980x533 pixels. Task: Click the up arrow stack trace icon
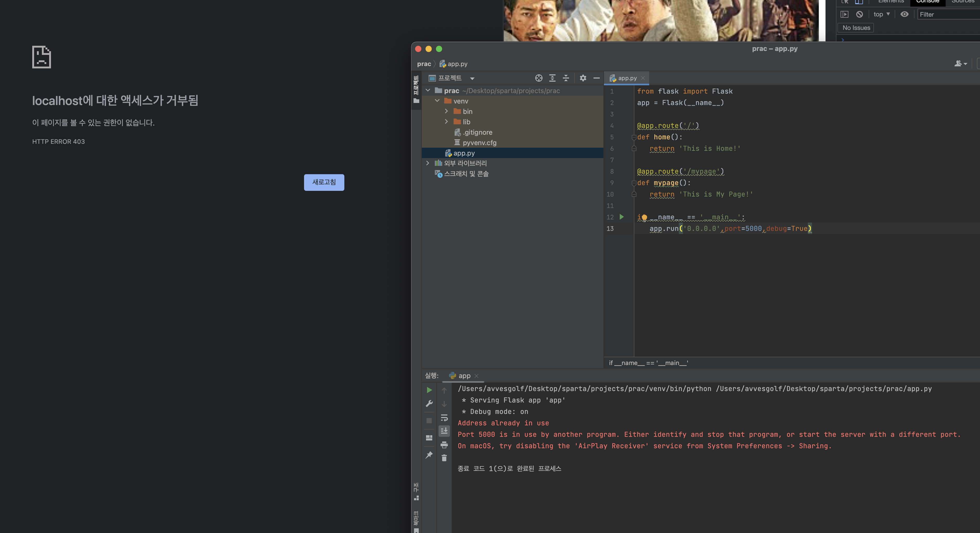coord(444,390)
